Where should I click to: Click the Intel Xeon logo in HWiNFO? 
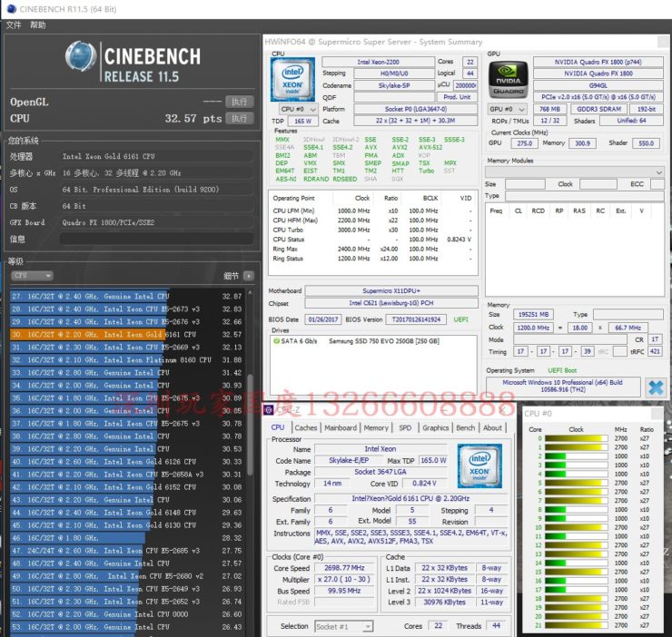(x=292, y=79)
